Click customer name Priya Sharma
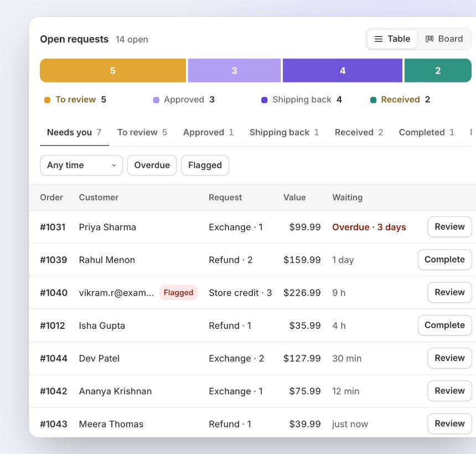 107,227
